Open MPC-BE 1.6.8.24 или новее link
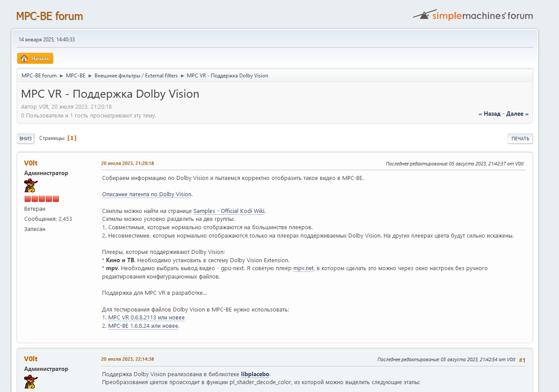 coord(143,326)
